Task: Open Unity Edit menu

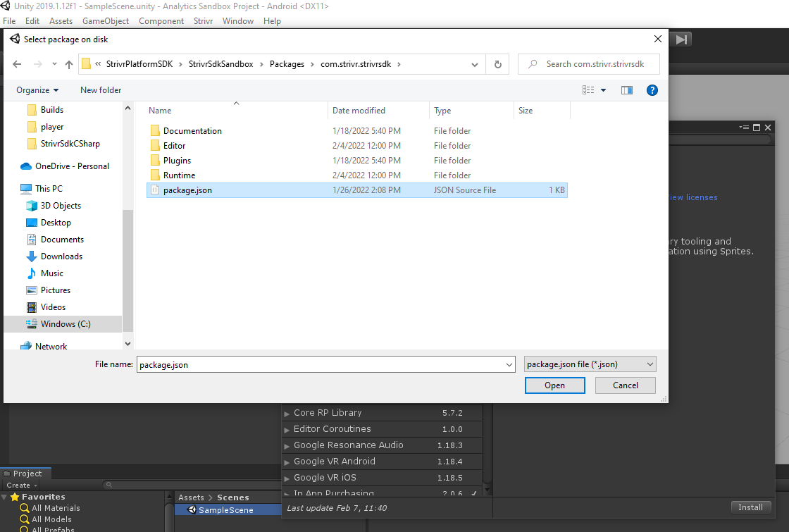Action: (x=32, y=21)
